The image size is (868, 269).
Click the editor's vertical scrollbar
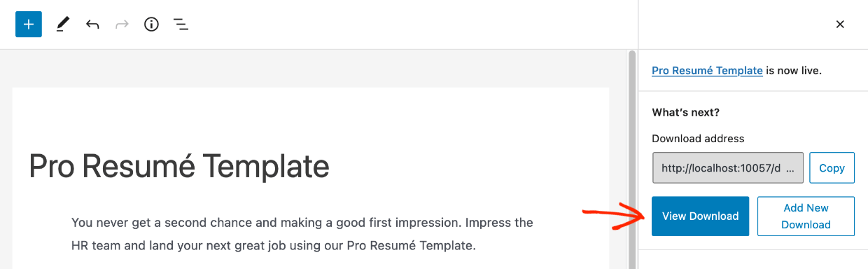point(632,160)
